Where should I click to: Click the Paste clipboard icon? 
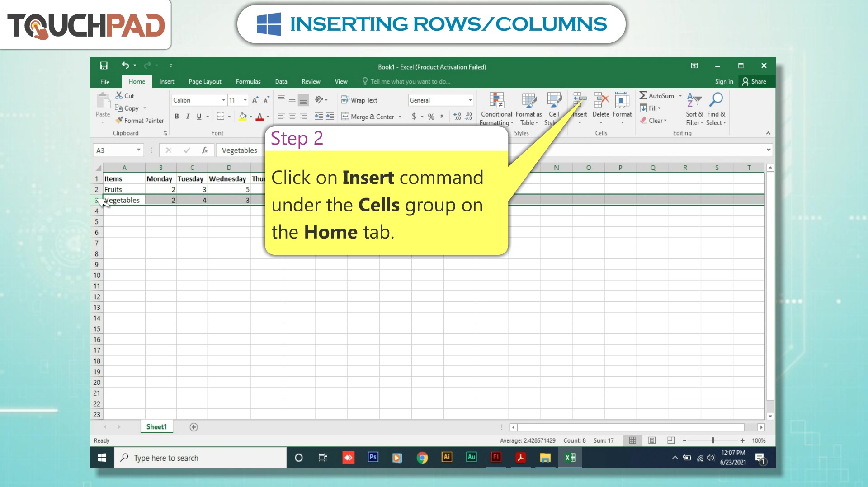pos(103,101)
